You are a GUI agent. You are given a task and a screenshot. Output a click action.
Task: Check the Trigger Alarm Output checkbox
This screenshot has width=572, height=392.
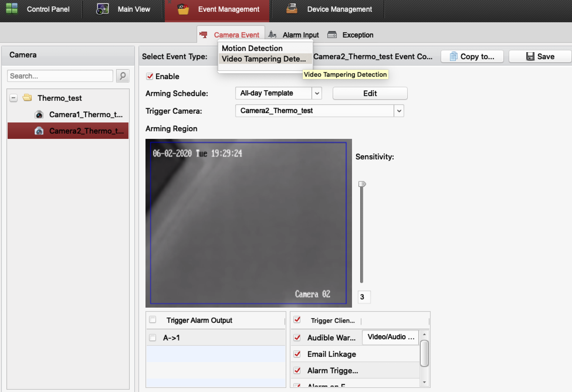(153, 320)
